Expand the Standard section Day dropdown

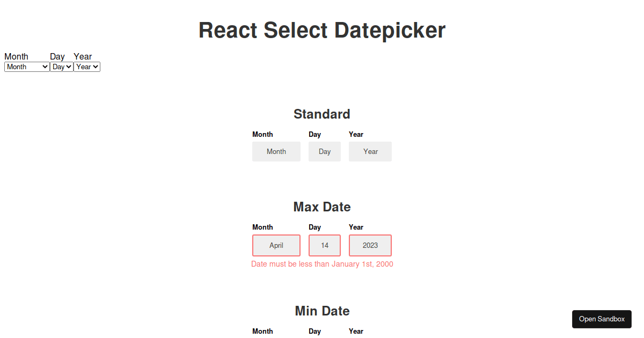tap(325, 151)
